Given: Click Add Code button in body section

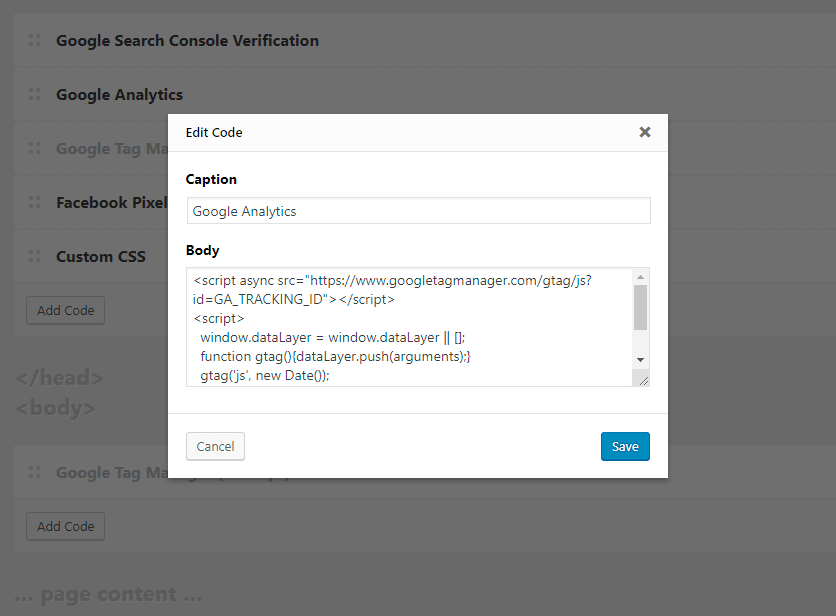Looking at the screenshot, I should coord(66,526).
